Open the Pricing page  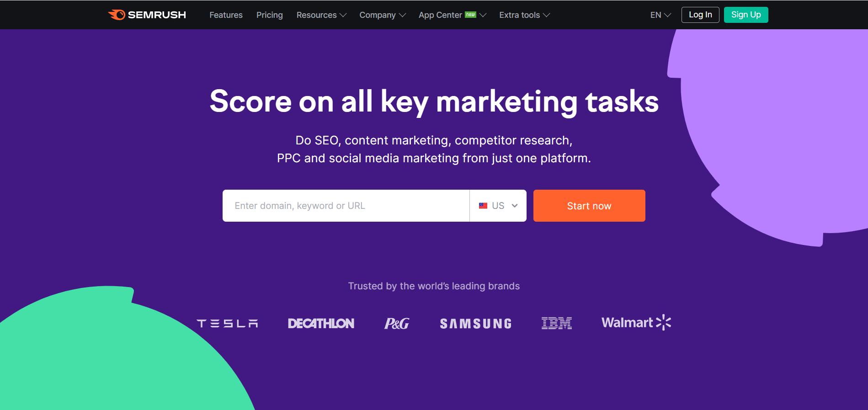[270, 15]
